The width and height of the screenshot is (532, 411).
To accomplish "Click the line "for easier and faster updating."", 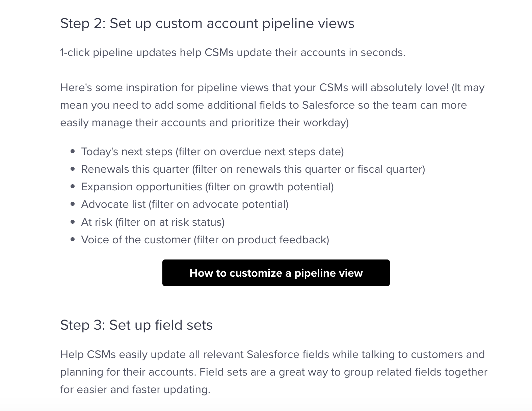I will click(x=135, y=389).
